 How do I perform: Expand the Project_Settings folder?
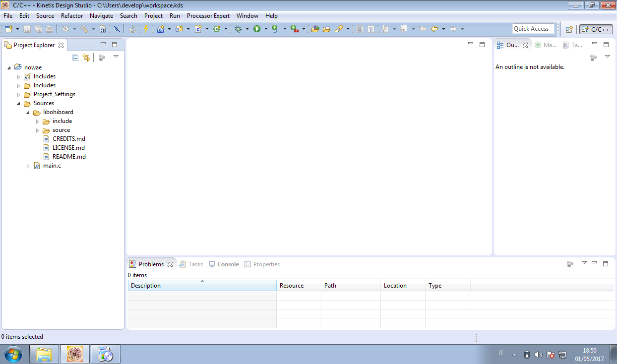click(x=19, y=95)
